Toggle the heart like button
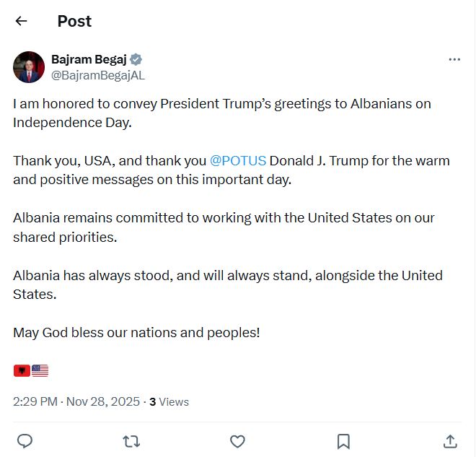The height and width of the screenshot is (457, 476). (237, 440)
